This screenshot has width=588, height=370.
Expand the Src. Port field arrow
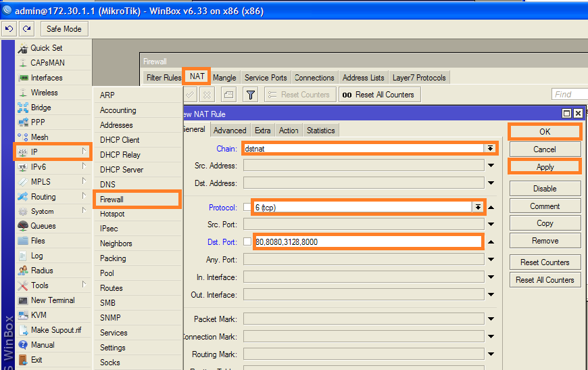(x=491, y=225)
